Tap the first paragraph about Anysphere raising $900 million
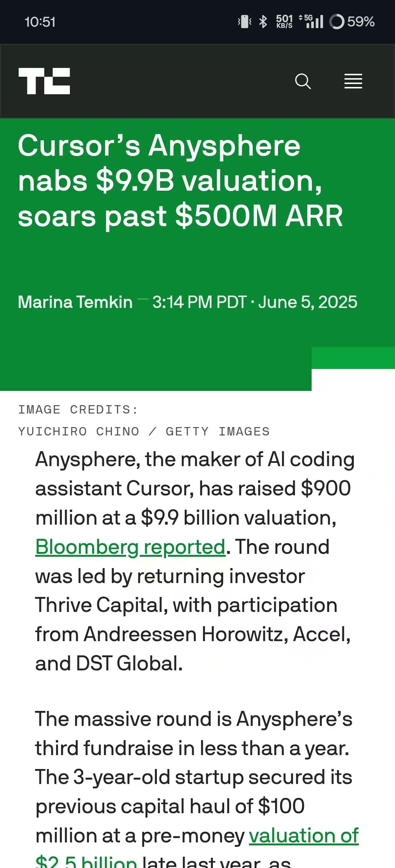395x868 pixels. (x=195, y=561)
